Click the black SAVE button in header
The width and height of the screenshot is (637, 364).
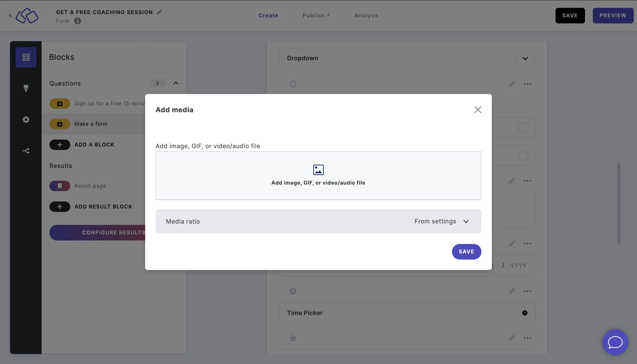tap(570, 16)
